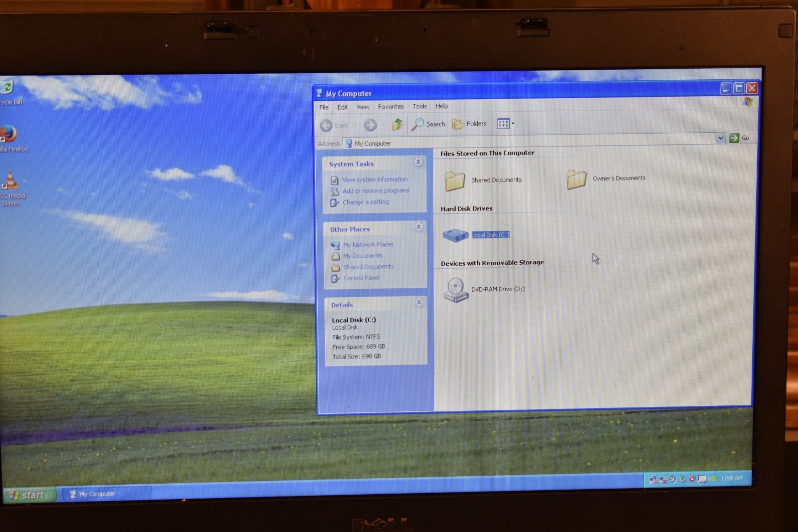
Task: Open the Help menu
Action: (441, 106)
